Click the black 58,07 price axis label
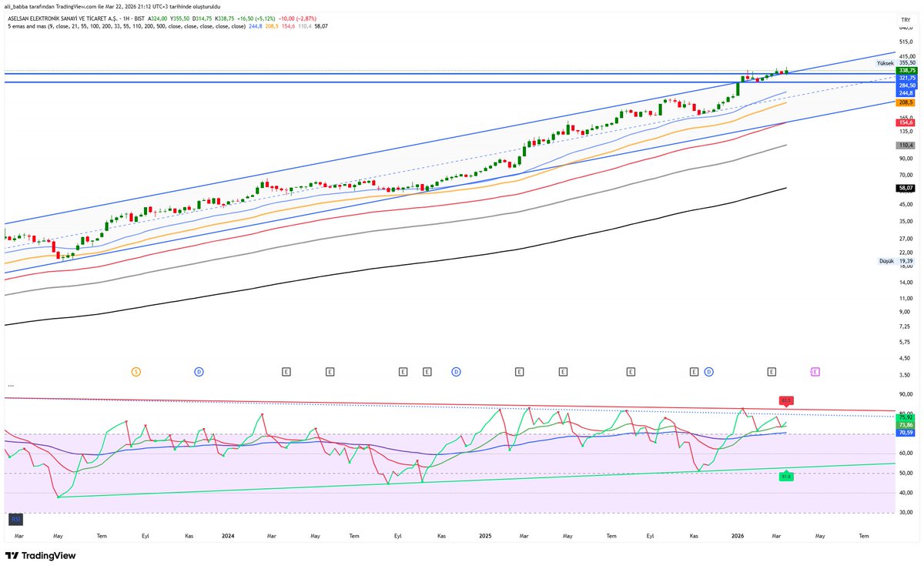 (x=906, y=188)
